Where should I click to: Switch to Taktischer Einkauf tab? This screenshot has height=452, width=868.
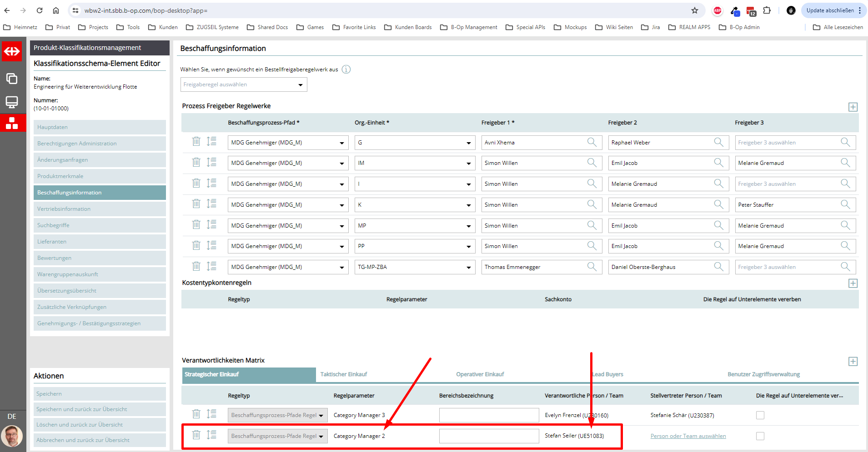point(343,374)
